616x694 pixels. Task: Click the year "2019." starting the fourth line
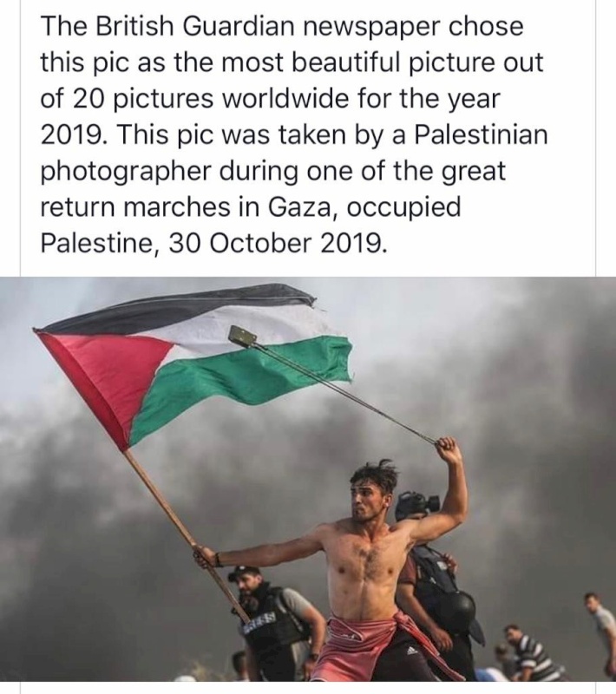tap(74, 135)
